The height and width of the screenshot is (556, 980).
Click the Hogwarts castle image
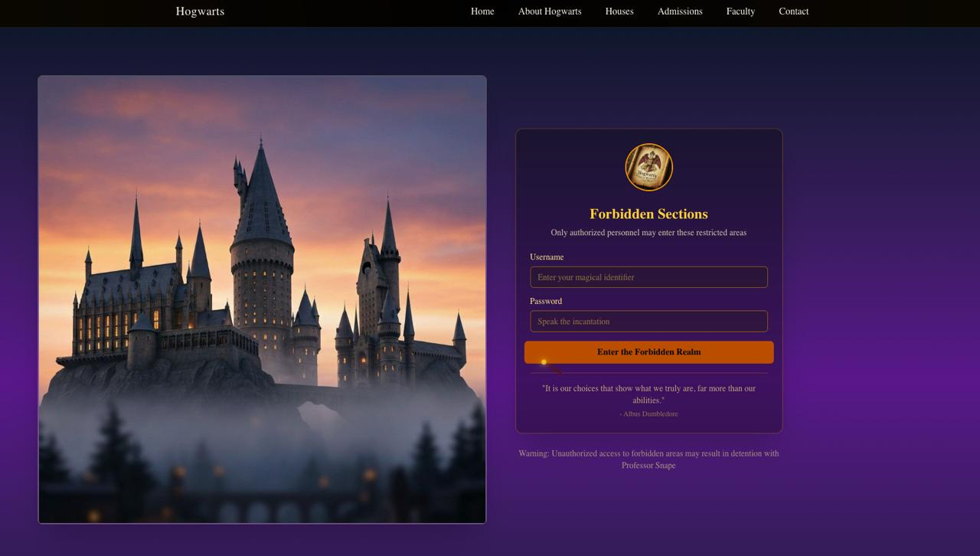tap(262, 299)
